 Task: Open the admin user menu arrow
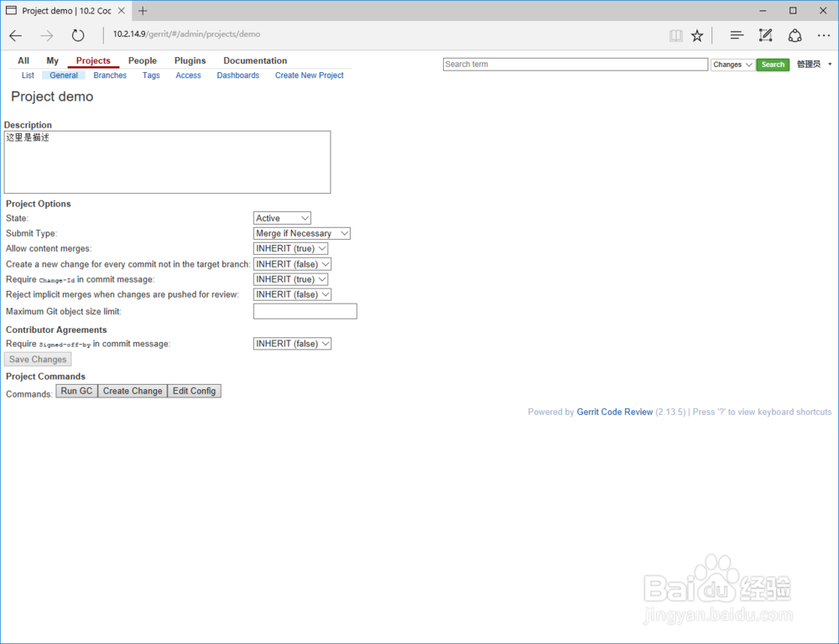[x=830, y=65]
